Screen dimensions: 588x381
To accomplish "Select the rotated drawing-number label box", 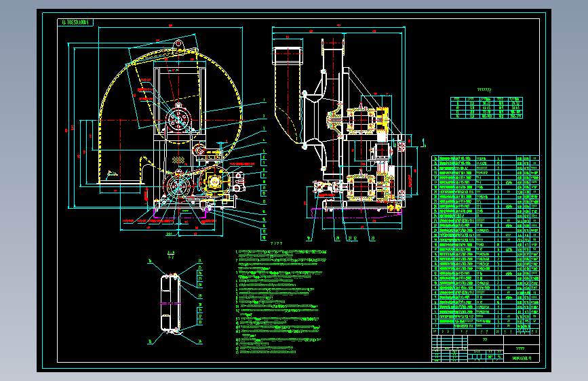I will click(75, 22).
